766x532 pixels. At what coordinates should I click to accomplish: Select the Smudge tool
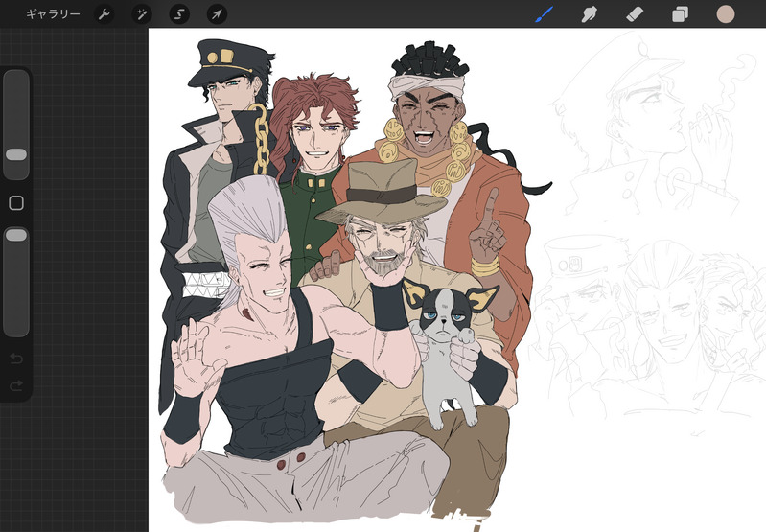[x=590, y=14]
